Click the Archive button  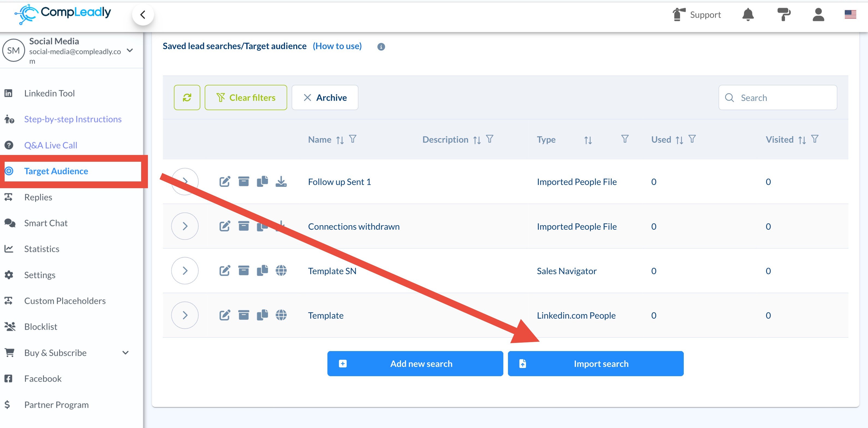click(x=325, y=97)
